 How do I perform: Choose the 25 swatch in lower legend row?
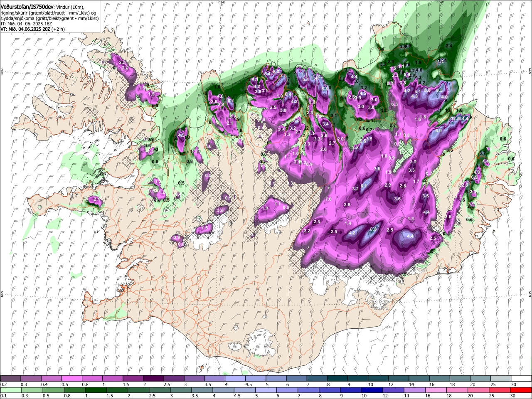(x=500, y=390)
